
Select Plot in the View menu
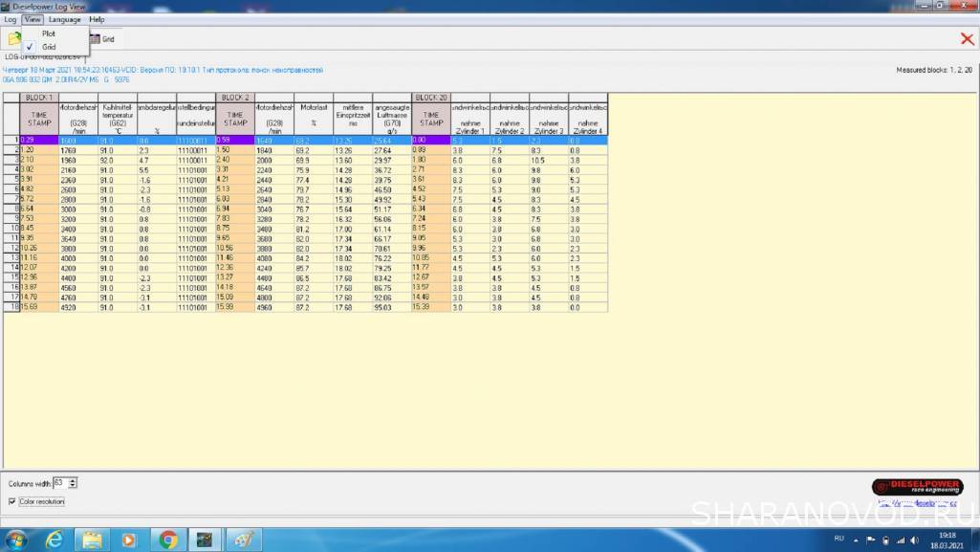(x=49, y=33)
